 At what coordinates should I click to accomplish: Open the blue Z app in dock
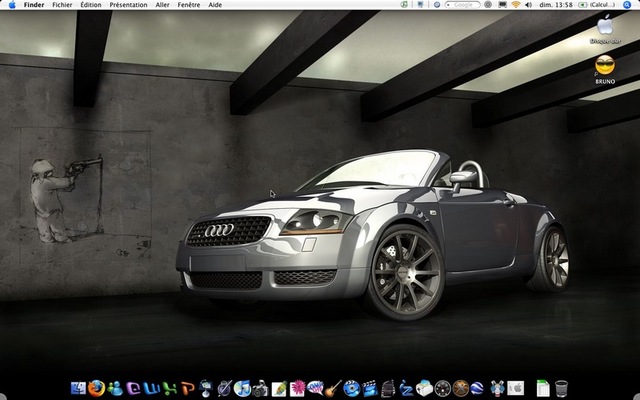coord(406,388)
